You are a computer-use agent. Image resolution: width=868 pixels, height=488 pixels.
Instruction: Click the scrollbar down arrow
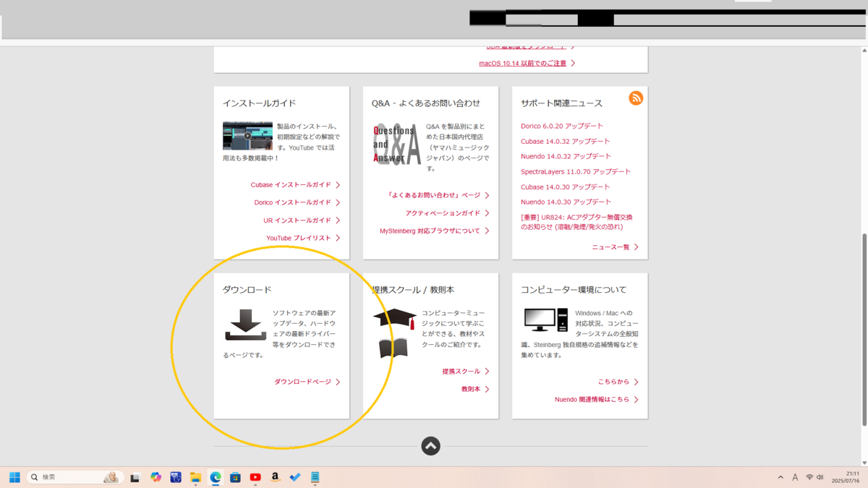coord(864,462)
